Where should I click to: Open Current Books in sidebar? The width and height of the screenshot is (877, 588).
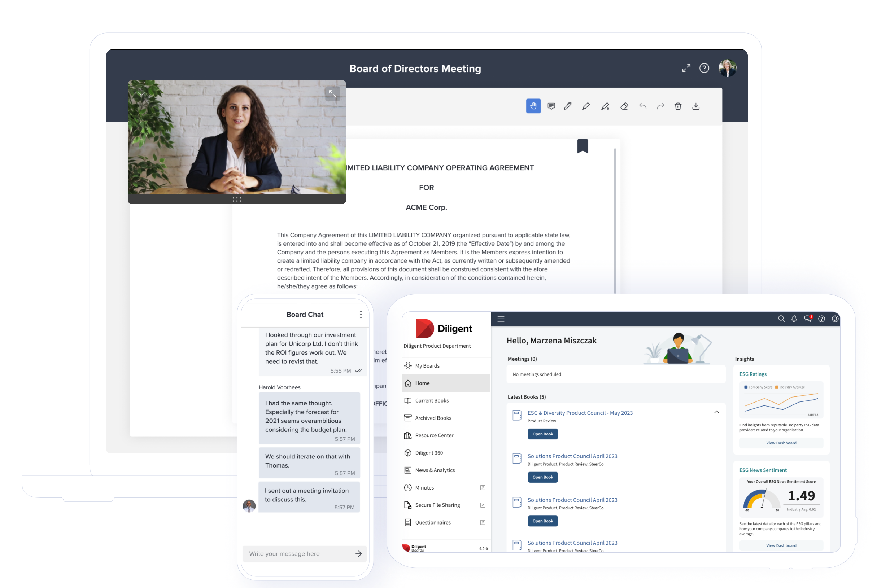tap(432, 400)
